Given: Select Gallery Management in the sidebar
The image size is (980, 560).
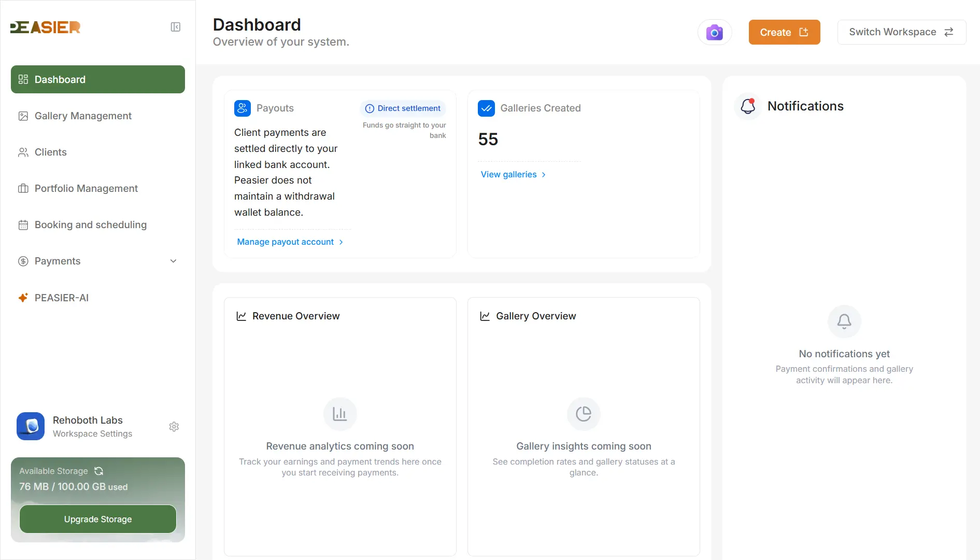Looking at the screenshot, I should [83, 116].
